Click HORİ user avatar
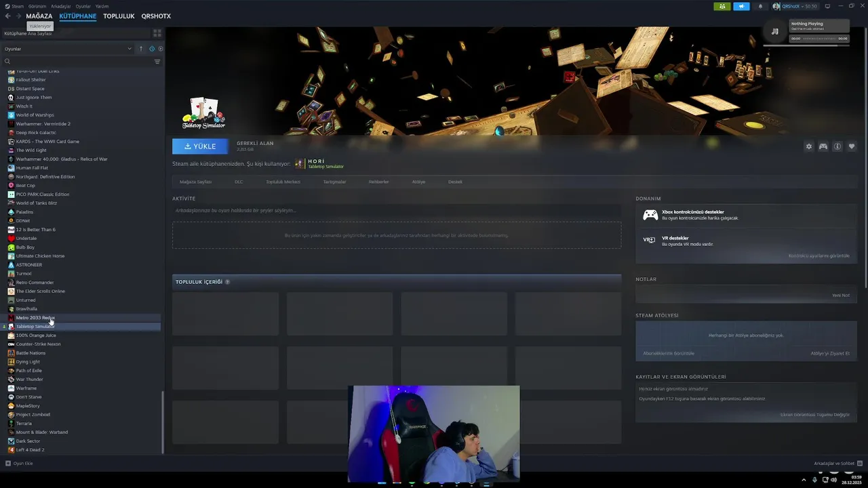The width and height of the screenshot is (868, 488). [300, 164]
